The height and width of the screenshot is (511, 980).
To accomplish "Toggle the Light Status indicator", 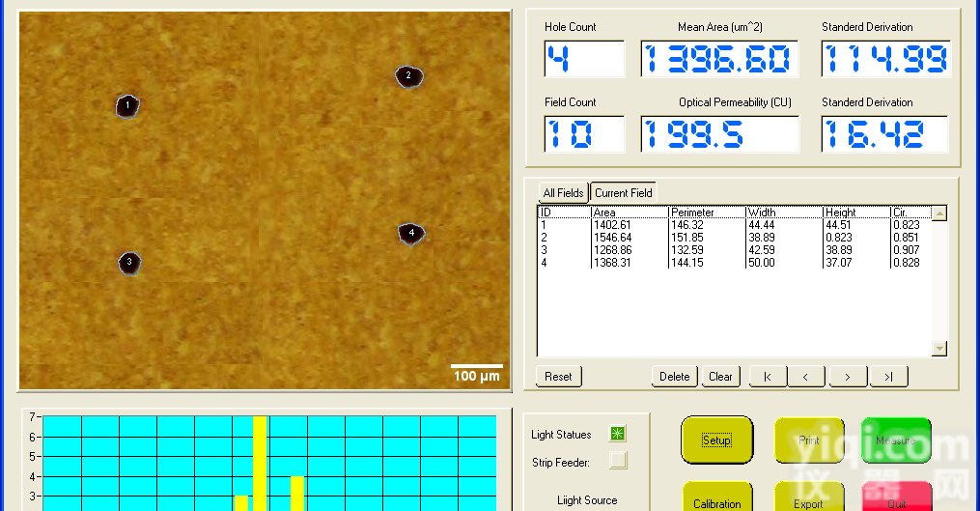I will click(617, 435).
